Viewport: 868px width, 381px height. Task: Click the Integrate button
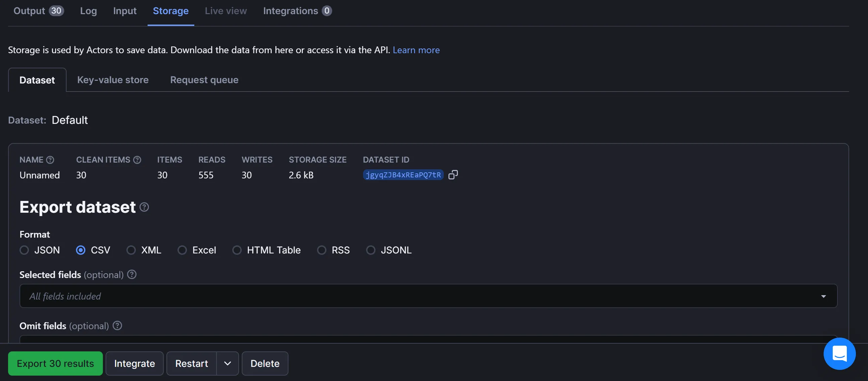134,363
